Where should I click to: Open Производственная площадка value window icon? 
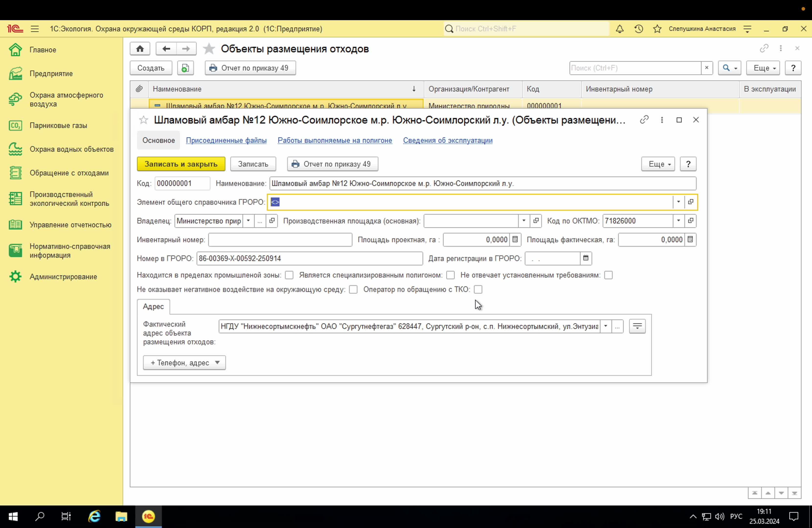click(x=536, y=221)
